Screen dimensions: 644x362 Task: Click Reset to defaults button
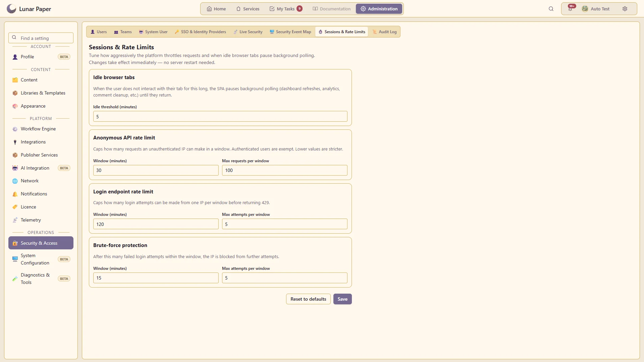(x=308, y=299)
